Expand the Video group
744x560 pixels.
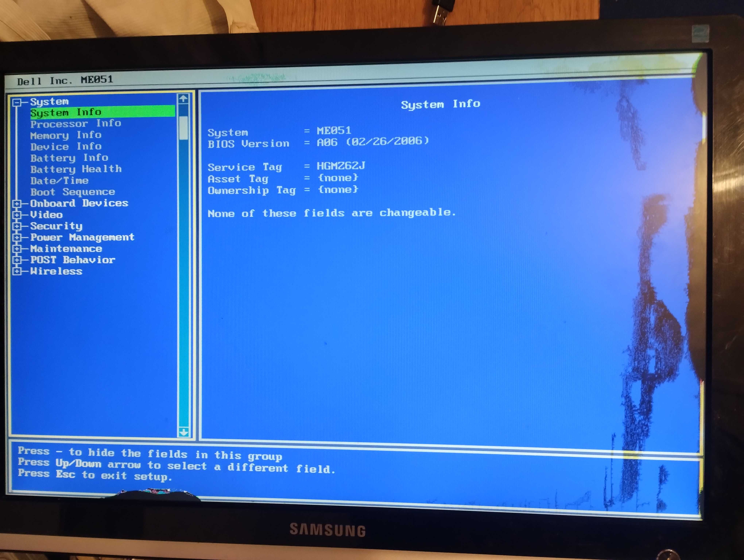(17, 215)
